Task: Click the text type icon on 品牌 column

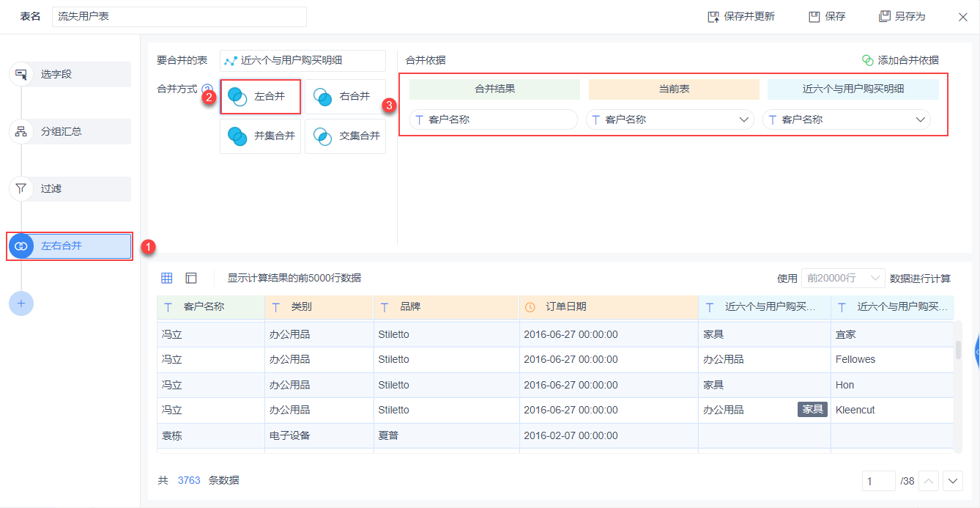Action: click(x=385, y=307)
